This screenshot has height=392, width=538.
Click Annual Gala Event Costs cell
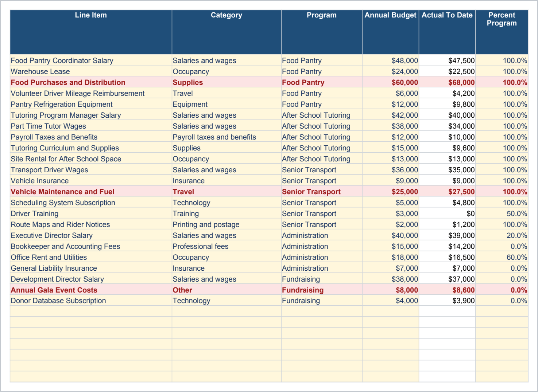point(91,290)
